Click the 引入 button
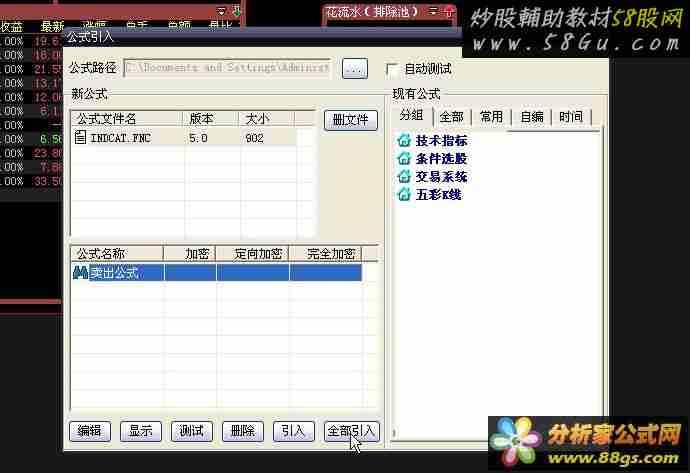The height and width of the screenshot is (473, 690). pos(294,431)
